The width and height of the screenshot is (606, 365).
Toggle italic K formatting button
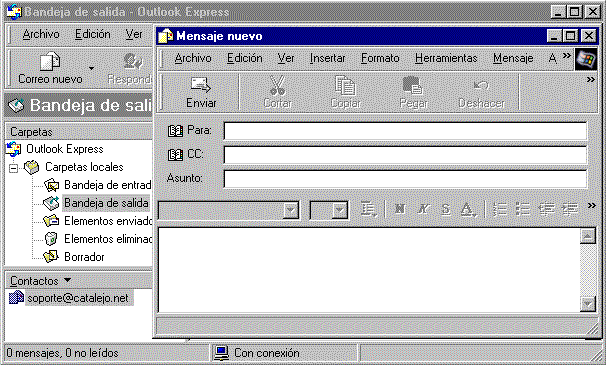pyautogui.click(x=423, y=209)
